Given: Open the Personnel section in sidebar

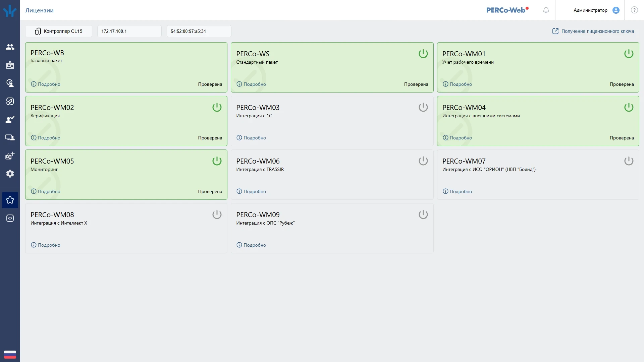Looking at the screenshot, I should coord(10,47).
